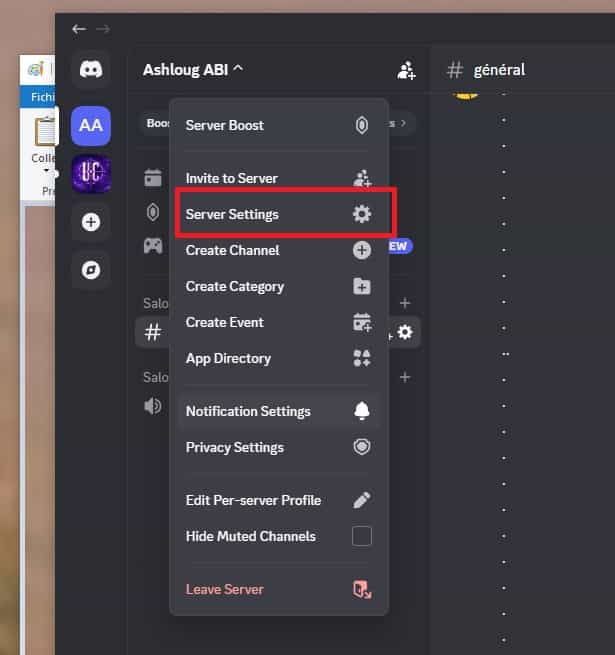The width and height of the screenshot is (615, 655).
Task: Expand the first Salo category header
Action: tap(156, 303)
